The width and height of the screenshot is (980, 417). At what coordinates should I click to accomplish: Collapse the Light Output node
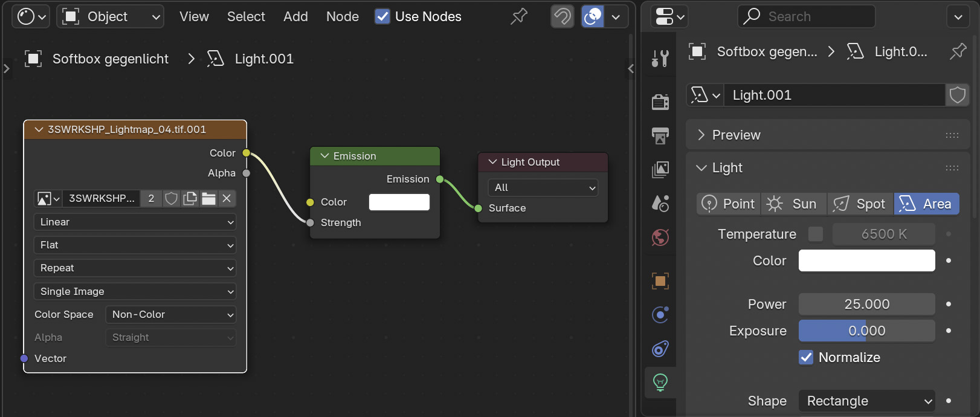click(x=493, y=162)
